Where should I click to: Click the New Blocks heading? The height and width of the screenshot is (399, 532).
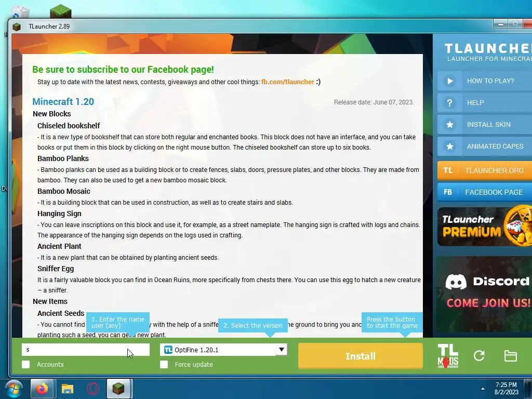pos(52,114)
